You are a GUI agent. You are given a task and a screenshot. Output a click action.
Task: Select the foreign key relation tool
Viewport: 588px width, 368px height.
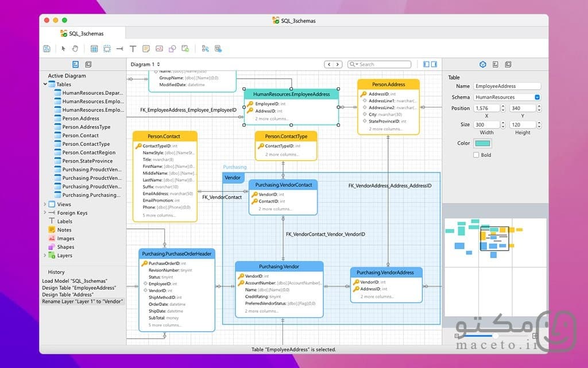pyautogui.click(x=119, y=48)
